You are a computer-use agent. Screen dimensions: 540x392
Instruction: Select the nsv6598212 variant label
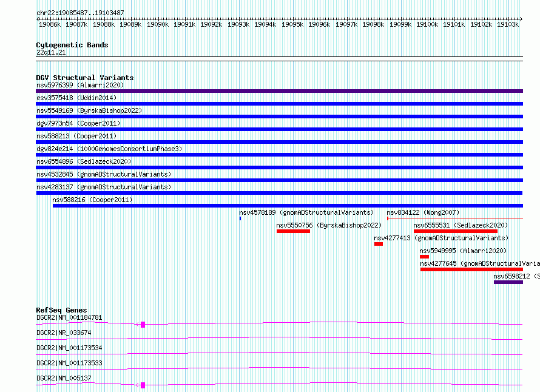click(x=516, y=276)
